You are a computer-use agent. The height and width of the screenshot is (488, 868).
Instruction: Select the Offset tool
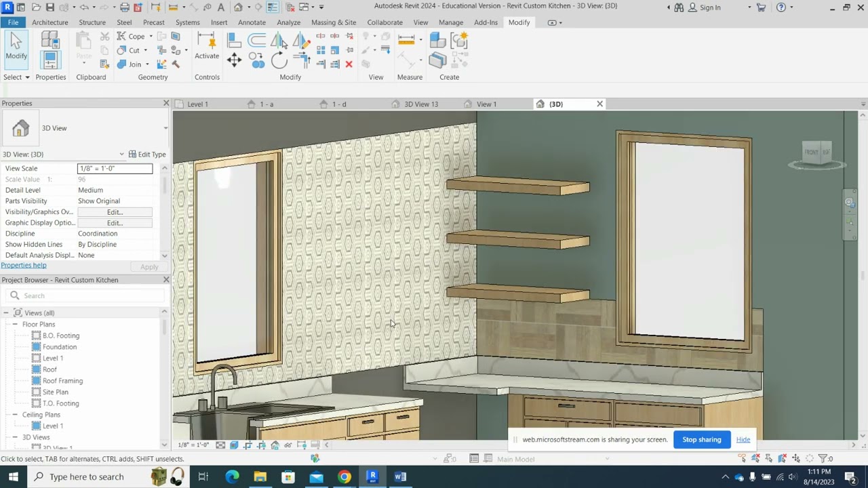(257, 41)
